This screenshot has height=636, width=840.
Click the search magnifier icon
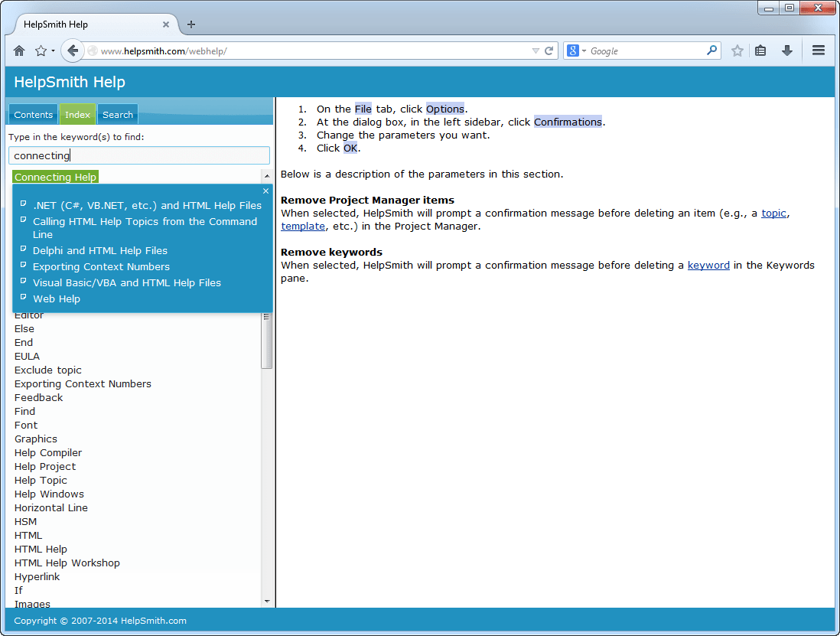click(711, 51)
